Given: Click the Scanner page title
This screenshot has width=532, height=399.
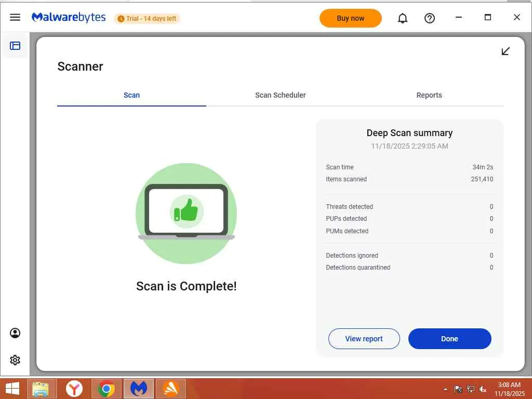Looking at the screenshot, I should click(x=80, y=66).
